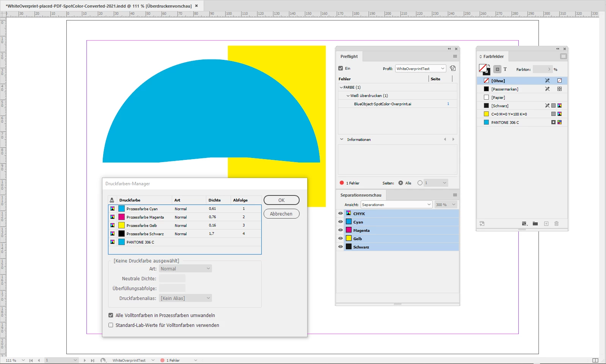Screen dimensions: 606x364
Task: Open the 300 % ink limit dropdown
Action: click(446, 205)
